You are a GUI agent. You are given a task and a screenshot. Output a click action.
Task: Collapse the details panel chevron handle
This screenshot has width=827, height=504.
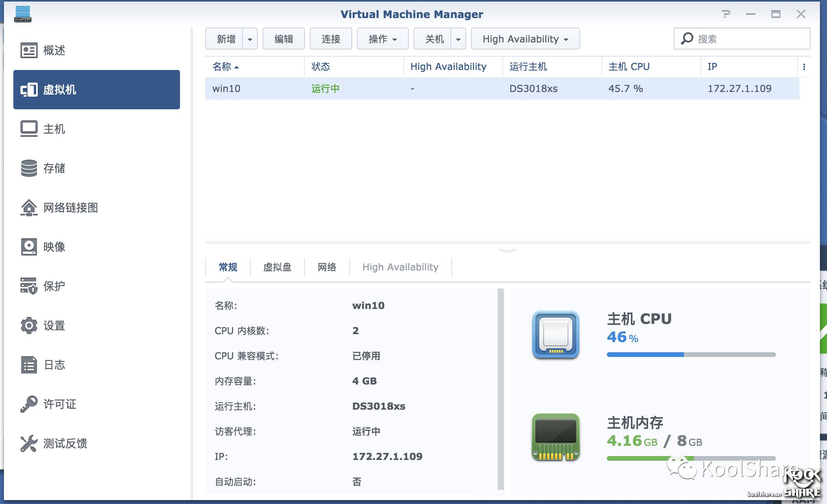point(507,250)
